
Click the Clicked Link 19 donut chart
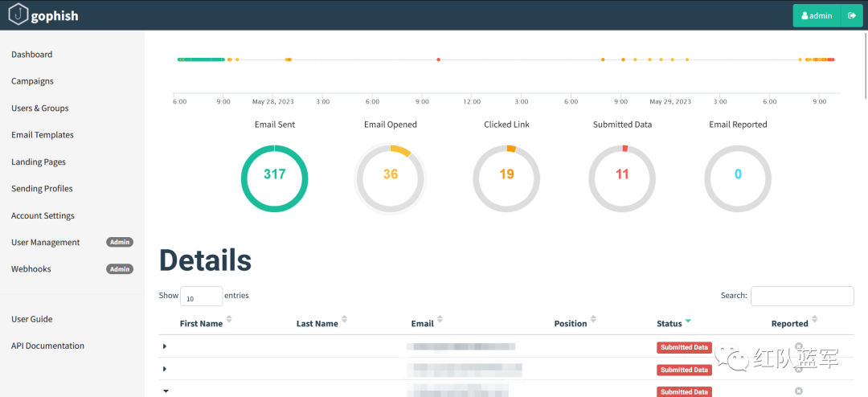pyautogui.click(x=506, y=178)
